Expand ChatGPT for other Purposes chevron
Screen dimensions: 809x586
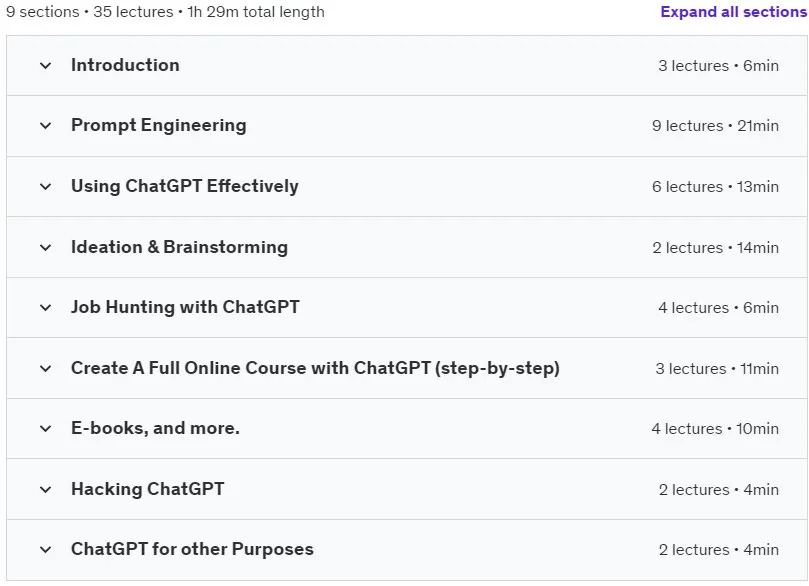[45, 549]
